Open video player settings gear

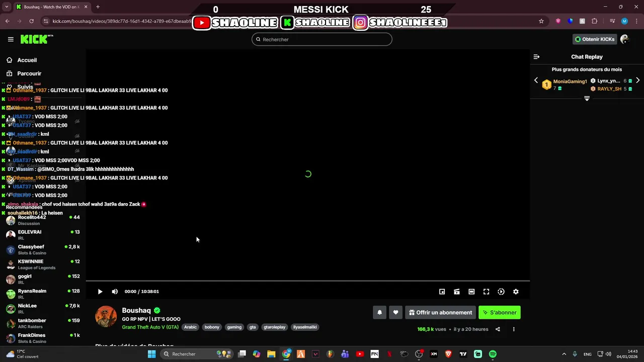point(516,292)
